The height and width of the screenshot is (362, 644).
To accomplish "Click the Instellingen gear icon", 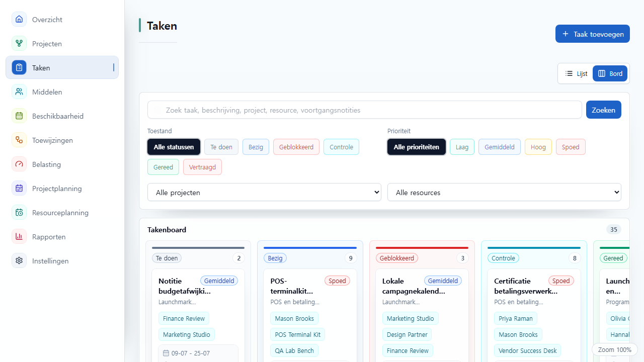I will pos(19,261).
